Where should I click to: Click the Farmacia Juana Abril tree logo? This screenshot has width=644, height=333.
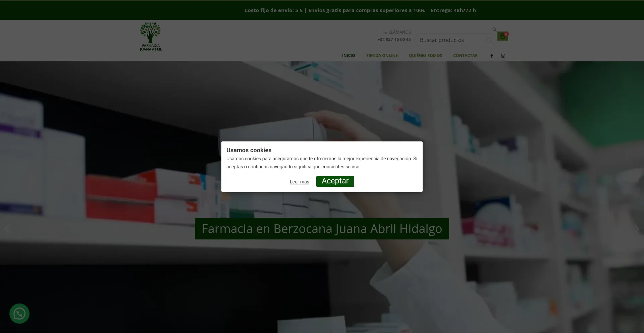click(x=151, y=37)
